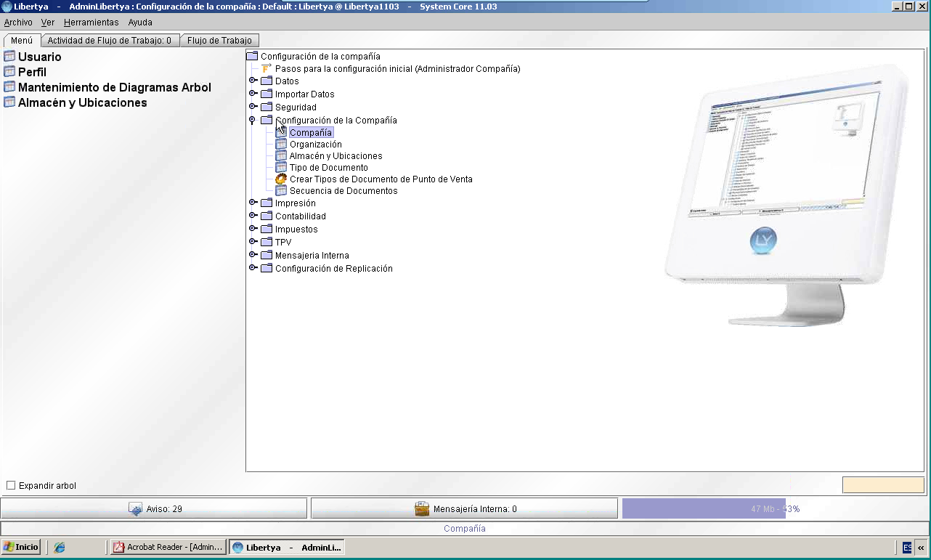Screen dimensions: 931x560
Task: Expand the Configuración de Replicación node
Action: (x=253, y=268)
